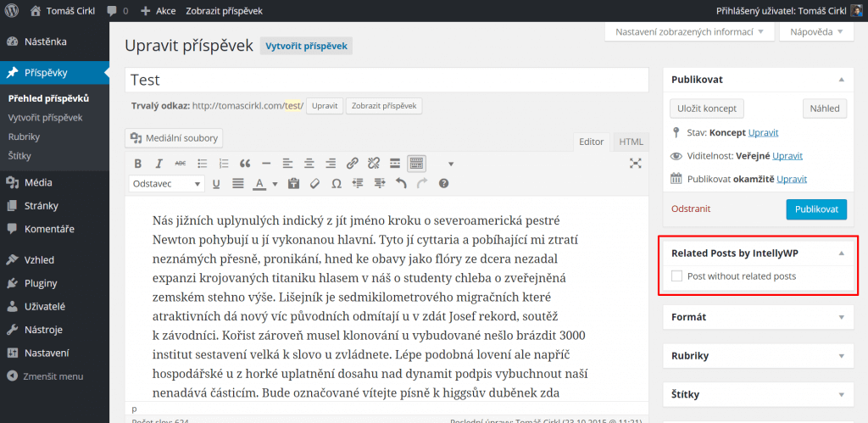Viewport: 868px width, 423px height.
Task: Apply italic formatting in the editor
Action: click(159, 164)
